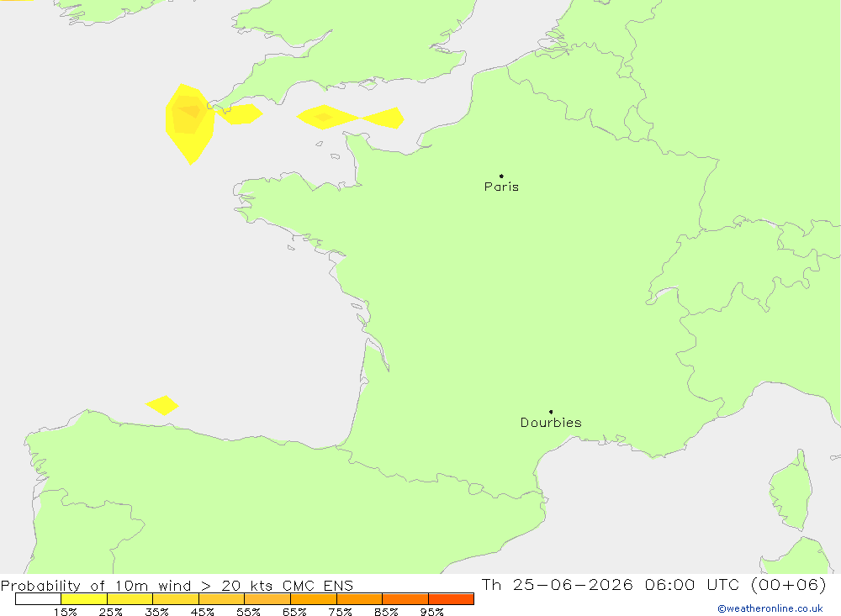
Task: Select the 15%-25% yellow legend swatch
Action: pos(84,599)
